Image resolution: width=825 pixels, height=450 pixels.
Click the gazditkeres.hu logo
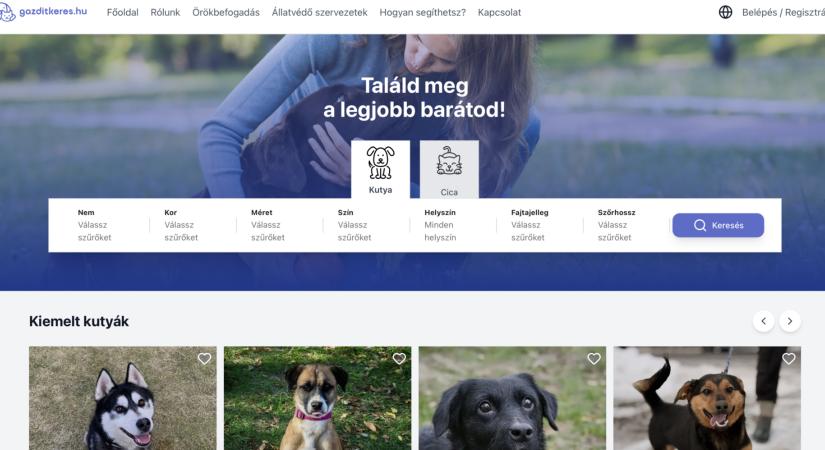(x=43, y=12)
